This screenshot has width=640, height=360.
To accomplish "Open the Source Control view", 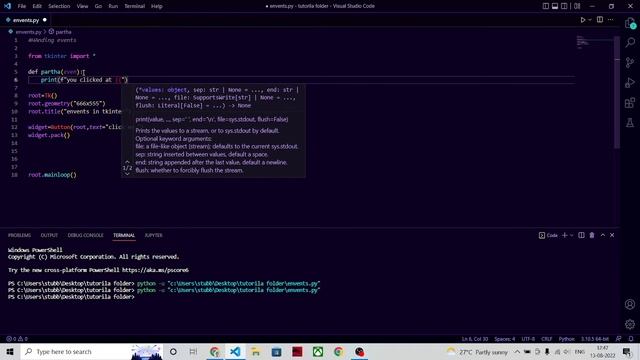I will [630, 62].
